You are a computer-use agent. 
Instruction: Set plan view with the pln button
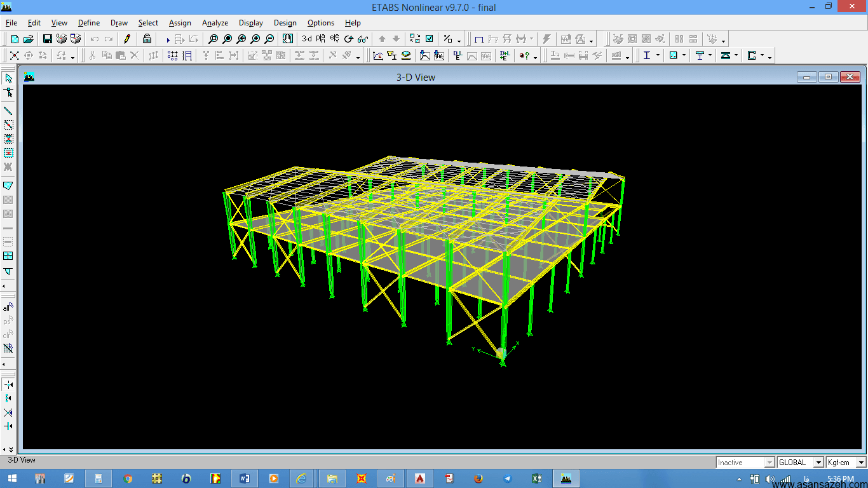tap(320, 39)
